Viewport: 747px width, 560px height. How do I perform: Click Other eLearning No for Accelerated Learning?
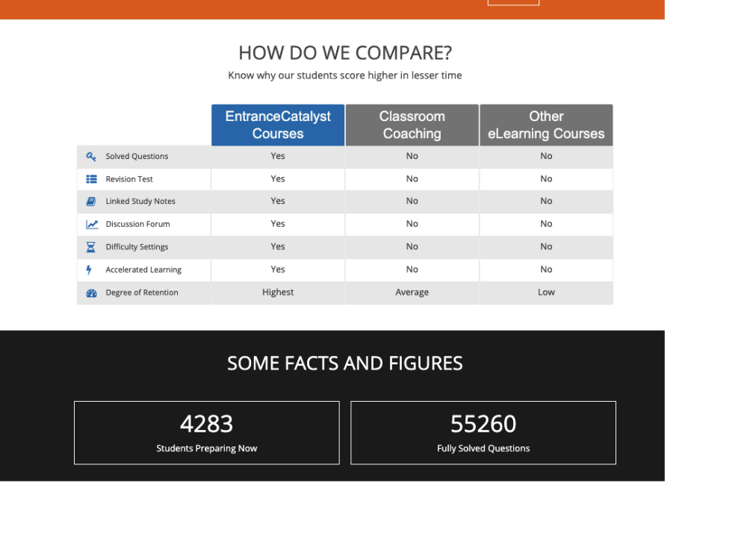point(546,270)
